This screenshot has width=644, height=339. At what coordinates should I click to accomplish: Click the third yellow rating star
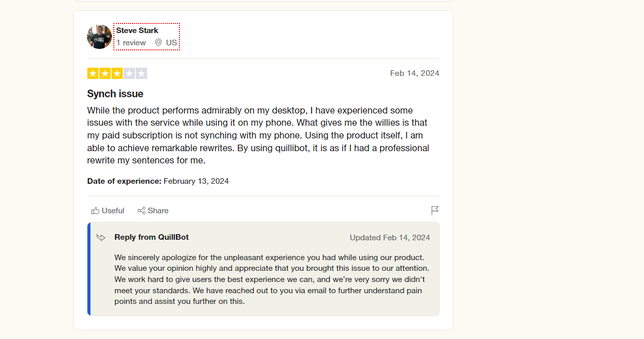[x=117, y=73]
